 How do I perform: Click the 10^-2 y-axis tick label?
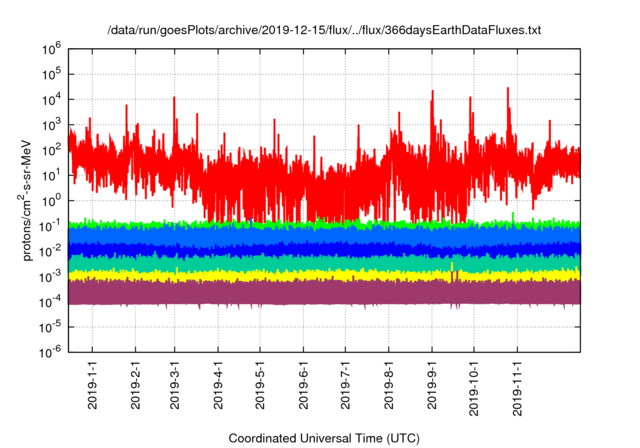tap(50, 252)
